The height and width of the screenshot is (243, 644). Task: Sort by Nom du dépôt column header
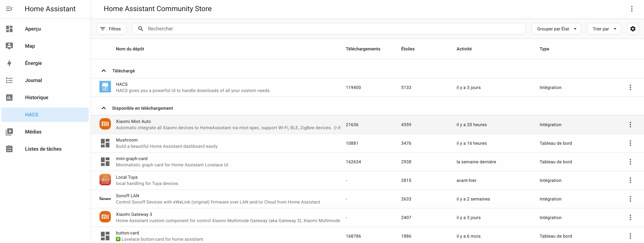(x=130, y=49)
